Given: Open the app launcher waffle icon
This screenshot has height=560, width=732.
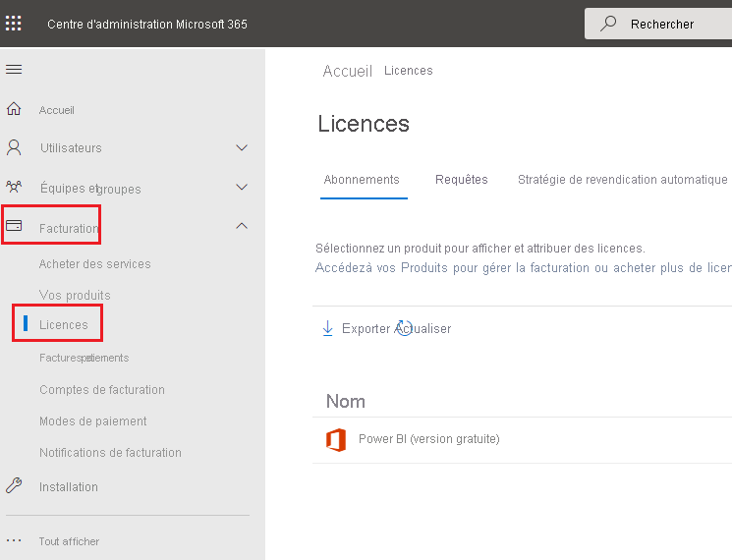Looking at the screenshot, I should tap(13, 23).
